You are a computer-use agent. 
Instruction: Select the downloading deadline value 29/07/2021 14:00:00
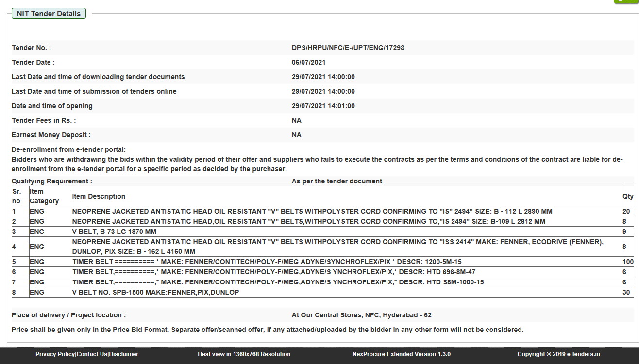323,77
